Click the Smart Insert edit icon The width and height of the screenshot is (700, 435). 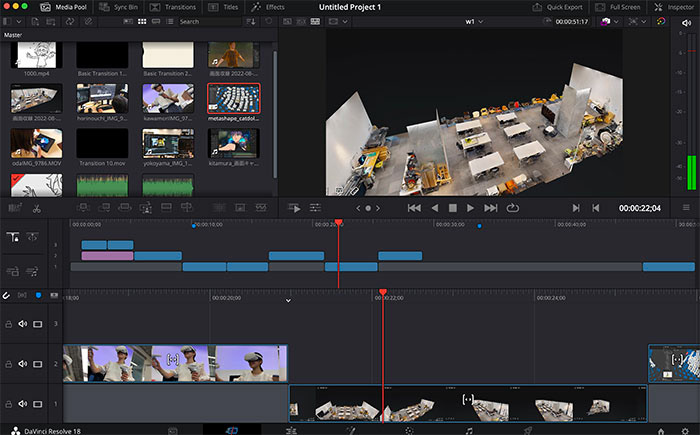83,207
